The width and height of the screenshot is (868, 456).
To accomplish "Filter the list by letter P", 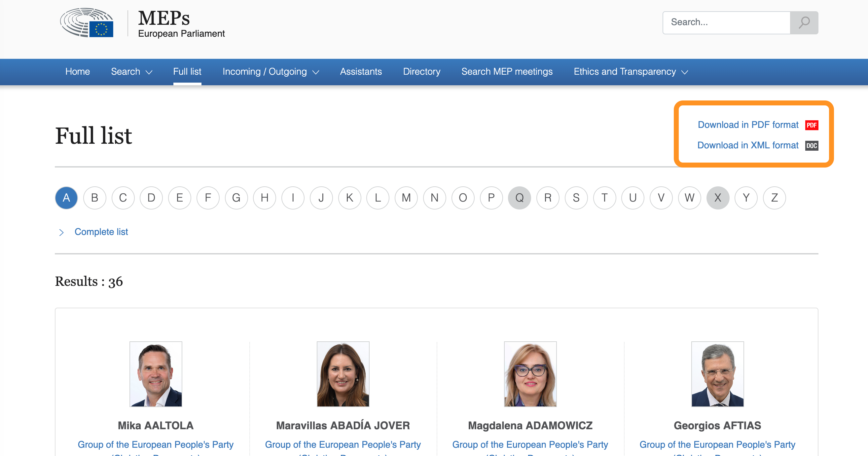I will (491, 198).
